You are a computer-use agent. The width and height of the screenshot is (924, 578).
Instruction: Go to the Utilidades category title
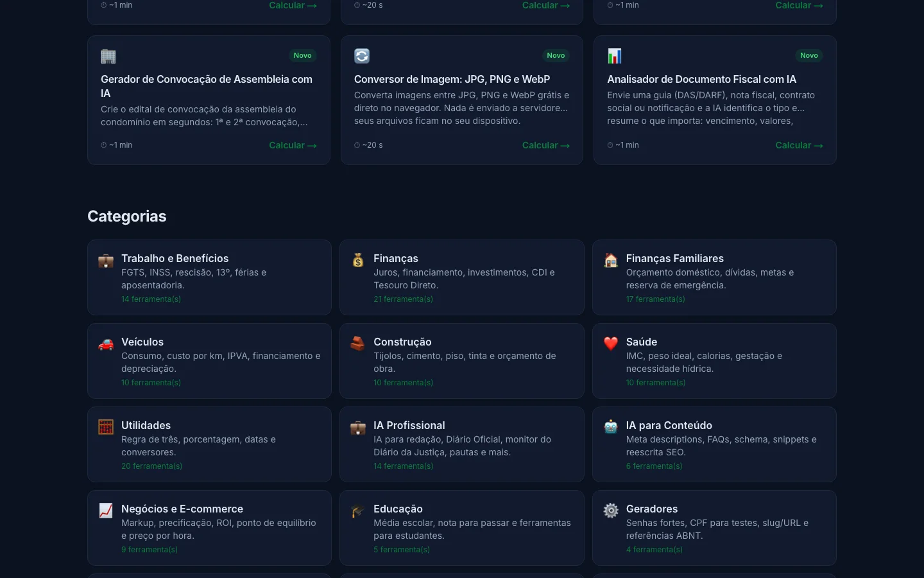click(x=146, y=425)
